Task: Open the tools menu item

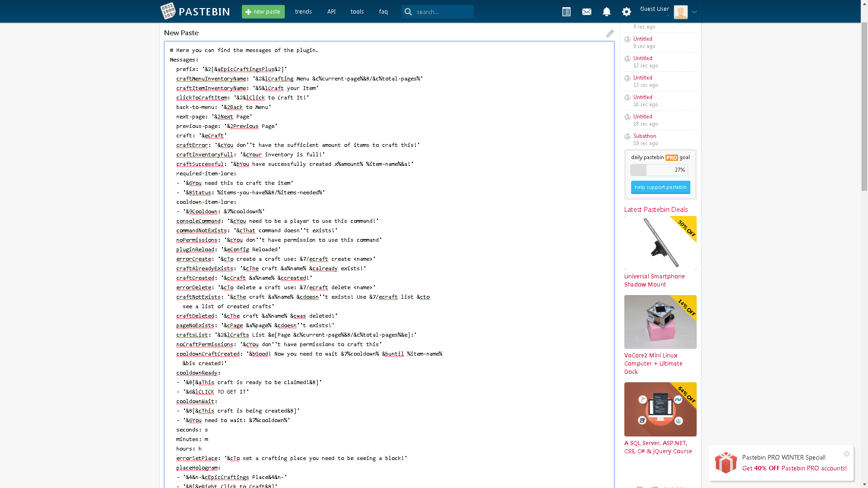Action: (357, 12)
